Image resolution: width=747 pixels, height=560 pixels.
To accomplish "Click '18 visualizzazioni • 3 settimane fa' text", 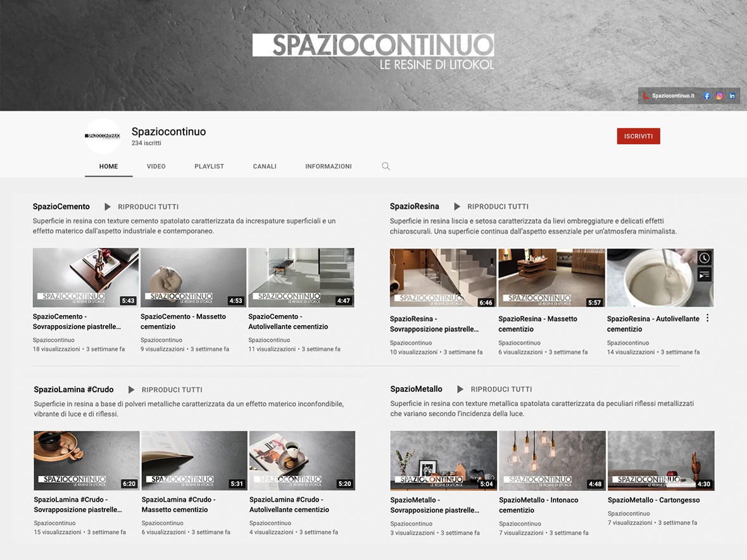I will (78, 349).
